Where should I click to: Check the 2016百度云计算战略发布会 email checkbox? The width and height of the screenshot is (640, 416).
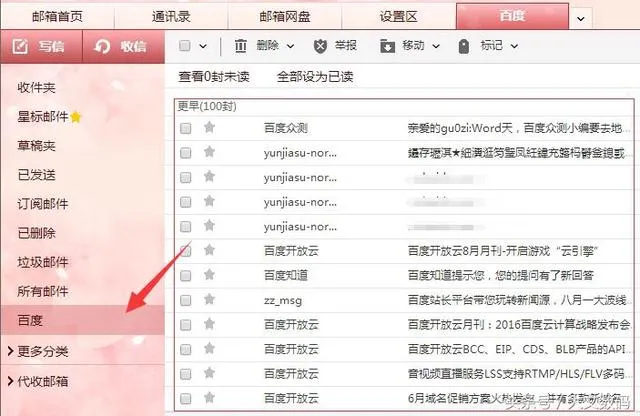coord(186,325)
